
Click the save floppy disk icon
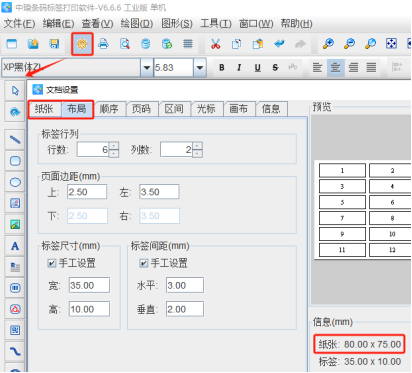(54, 44)
